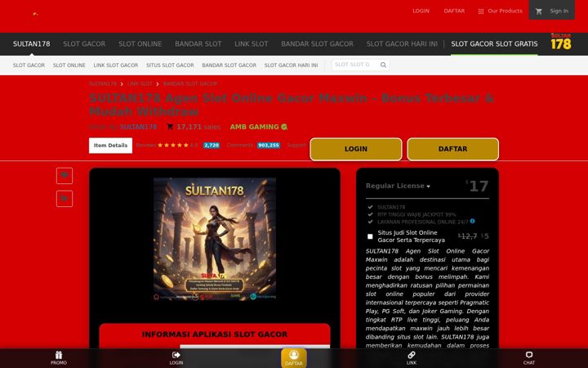Toggle Situs Judi Slot Online checkbox
This screenshot has width=588, height=368.
(370, 236)
